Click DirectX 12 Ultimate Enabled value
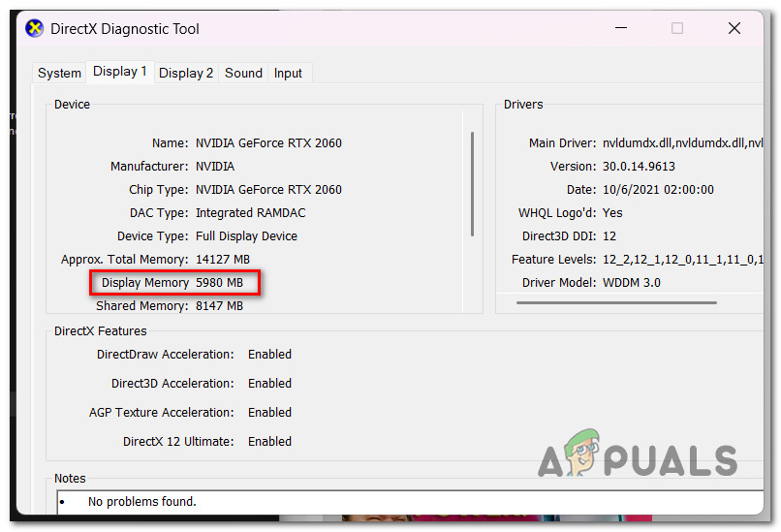The width and height of the screenshot is (781, 532). pos(269,442)
